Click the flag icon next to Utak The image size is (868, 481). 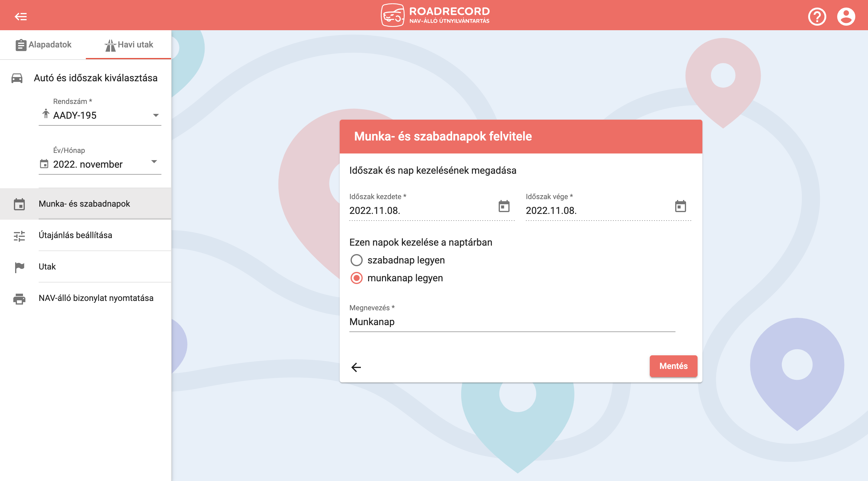(20, 267)
